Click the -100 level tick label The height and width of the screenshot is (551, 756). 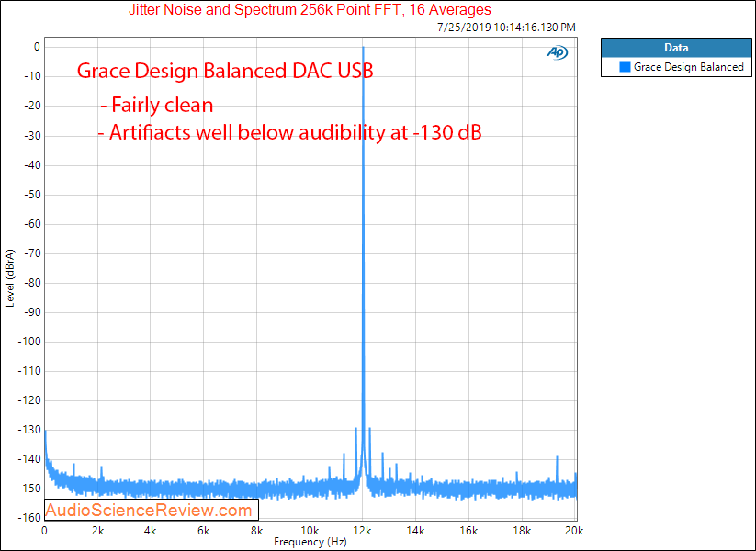[x=28, y=342]
